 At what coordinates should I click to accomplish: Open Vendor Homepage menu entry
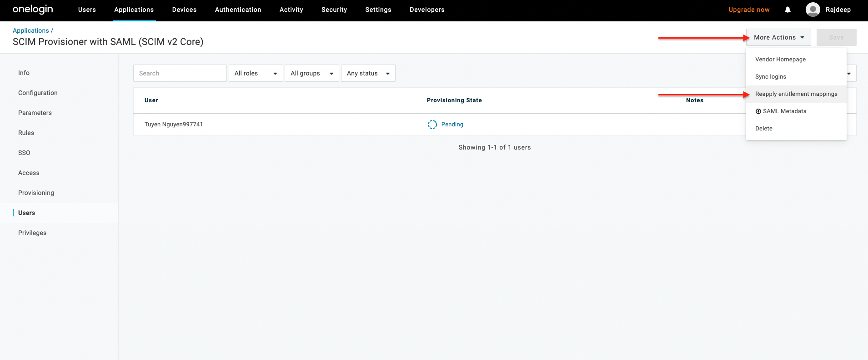(x=780, y=60)
